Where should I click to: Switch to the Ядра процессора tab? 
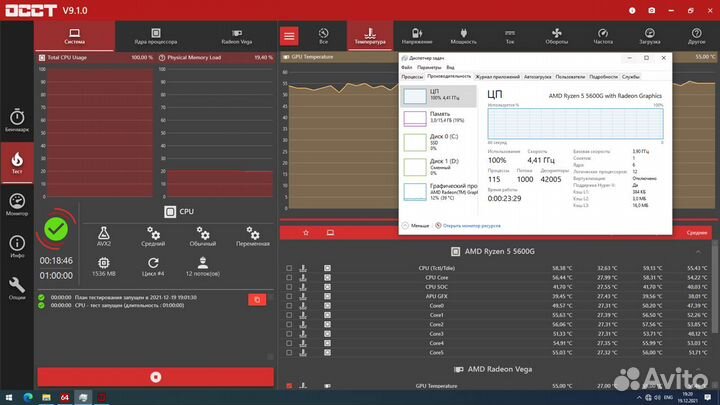tap(156, 36)
